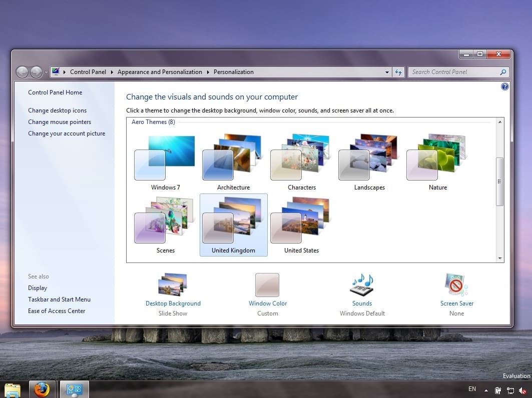
Task: Open Change mouse pointers link
Action: (60, 122)
